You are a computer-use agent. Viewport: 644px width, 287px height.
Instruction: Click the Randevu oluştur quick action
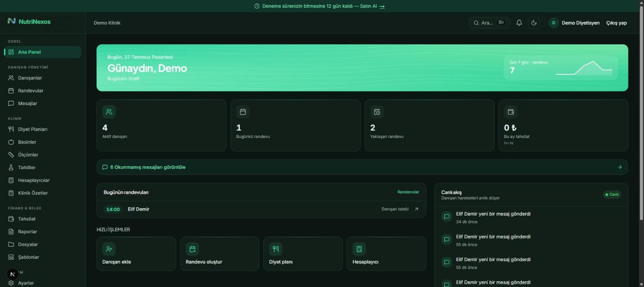coord(220,254)
